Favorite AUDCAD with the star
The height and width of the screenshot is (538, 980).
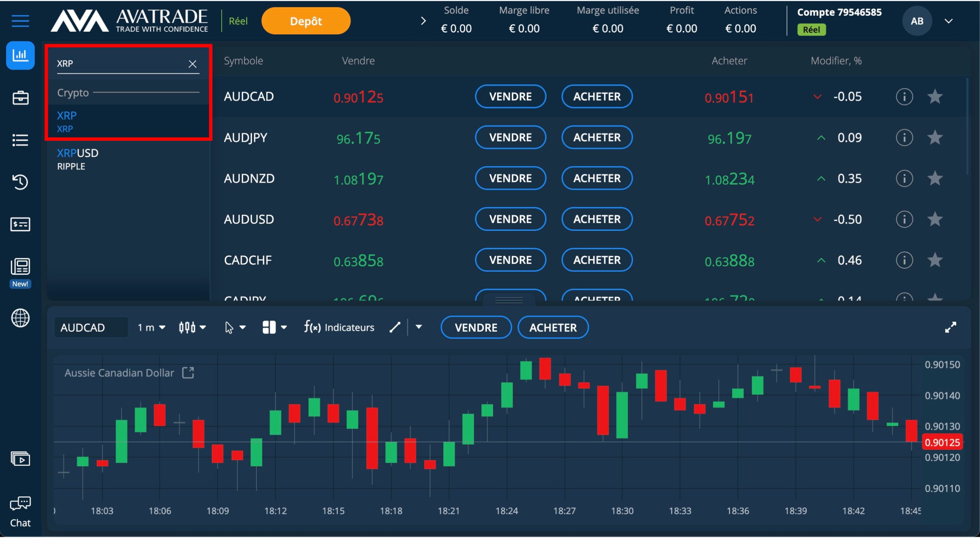coord(935,96)
